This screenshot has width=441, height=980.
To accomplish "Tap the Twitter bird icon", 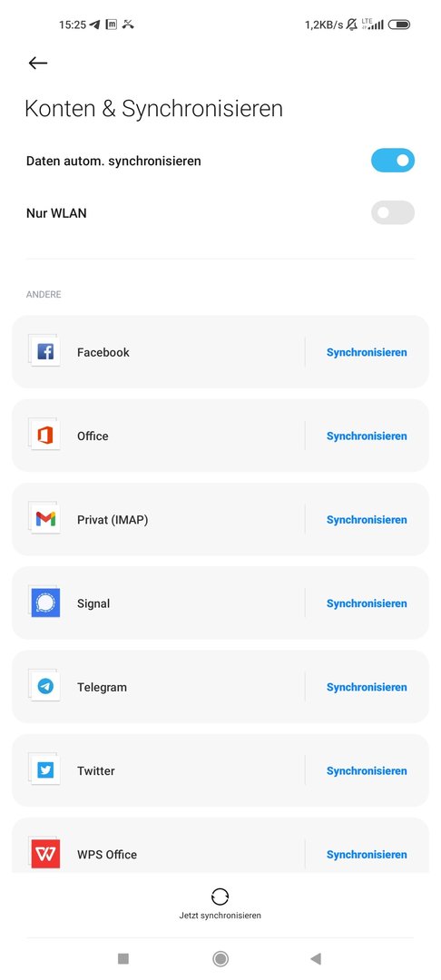I will 44,770.
